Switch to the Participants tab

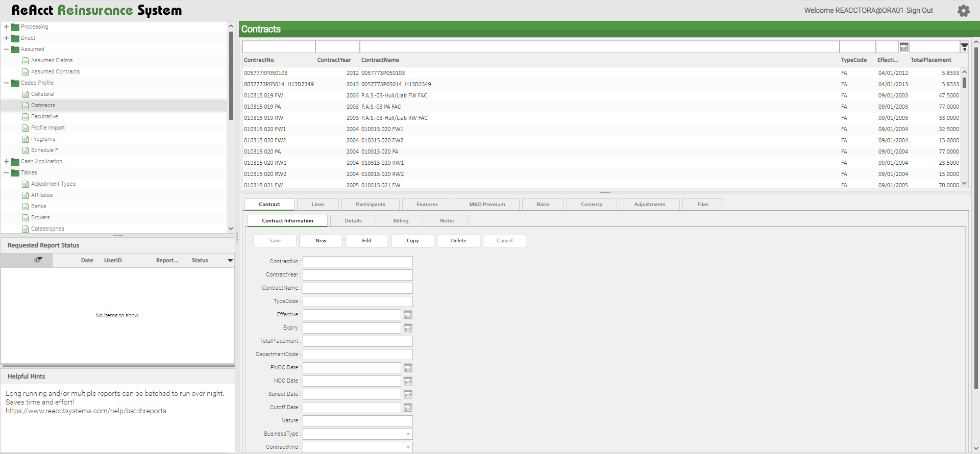370,205
